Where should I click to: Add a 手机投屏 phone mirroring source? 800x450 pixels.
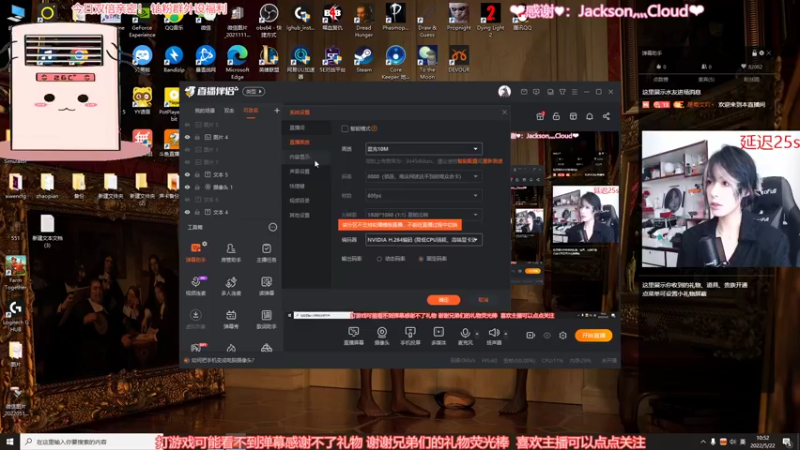click(410, 336)
